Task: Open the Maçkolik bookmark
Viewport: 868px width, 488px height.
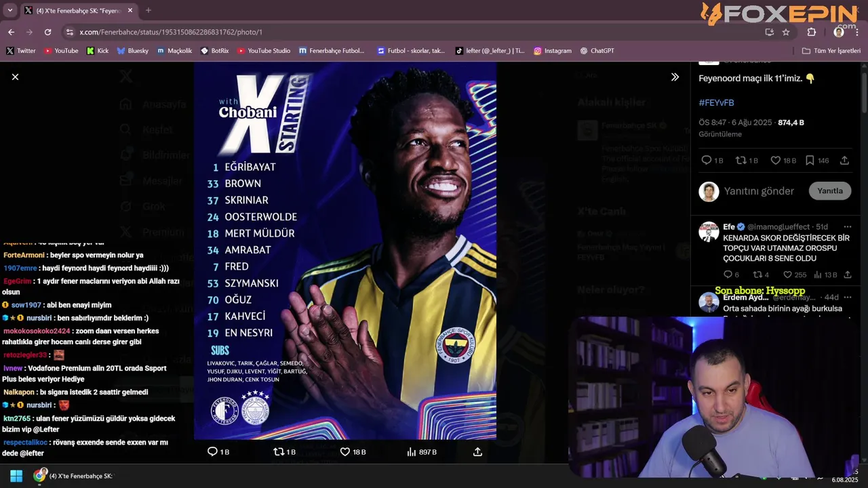Action: point(175,51)
